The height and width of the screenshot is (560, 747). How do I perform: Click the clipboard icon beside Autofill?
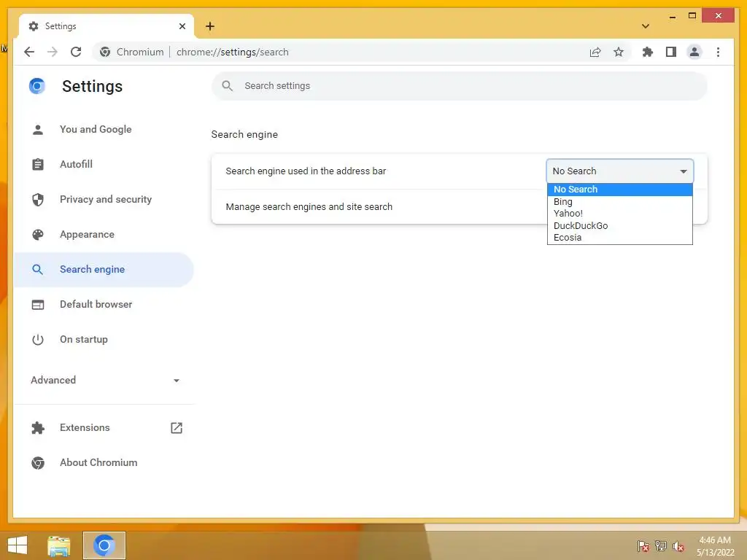click(38, 164)
